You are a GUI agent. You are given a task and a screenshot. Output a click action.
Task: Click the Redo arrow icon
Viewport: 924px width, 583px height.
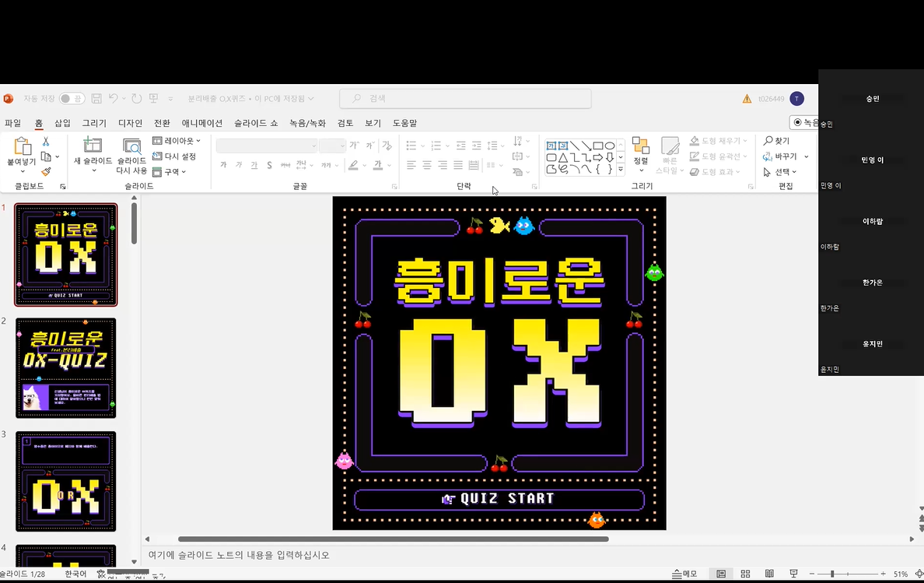pyautogui.click(x=137, y=98)
